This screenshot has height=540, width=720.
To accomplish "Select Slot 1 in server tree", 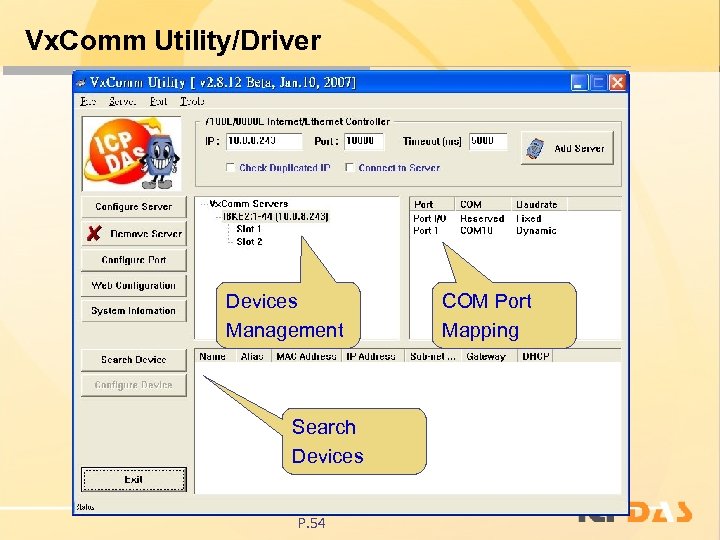I will tap(249, 229).
